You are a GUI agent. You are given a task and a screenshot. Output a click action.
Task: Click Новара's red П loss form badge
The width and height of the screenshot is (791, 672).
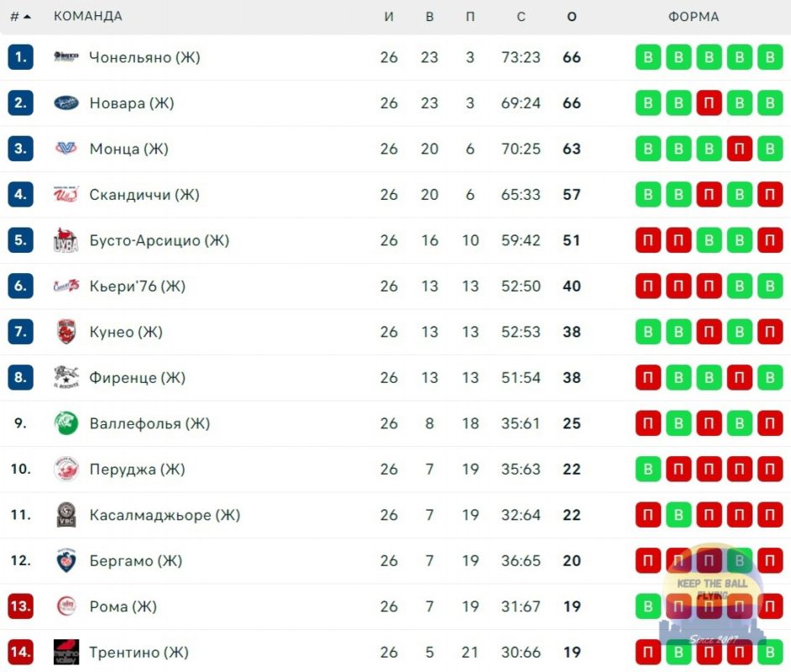pos(709,103)
